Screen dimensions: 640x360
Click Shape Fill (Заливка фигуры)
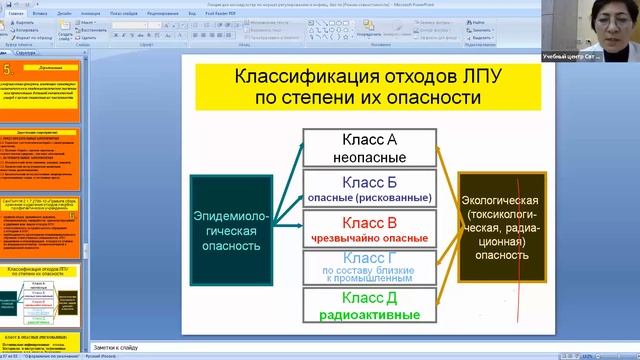point(432,23)
